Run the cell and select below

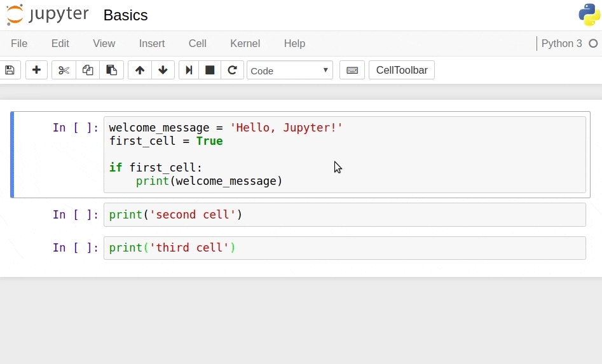[189, 70]
